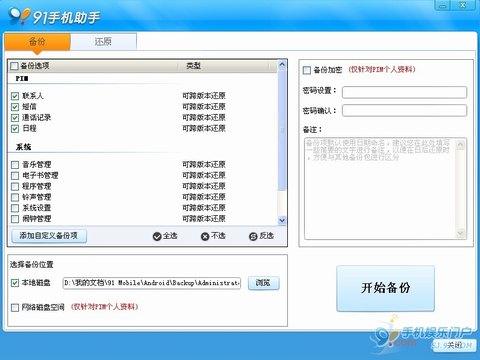
Task: Enable the 铃声管理 backup checkbox
Action: (x=15, y=197)
